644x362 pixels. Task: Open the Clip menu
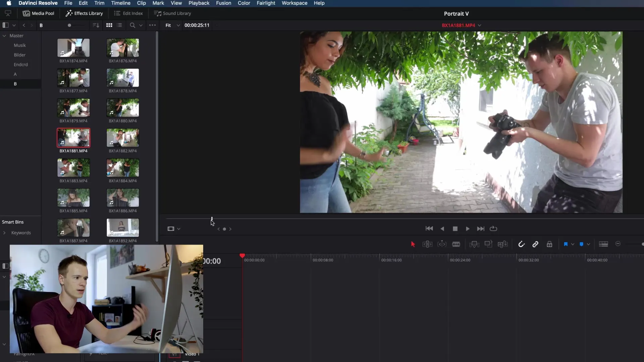tap(142, 3)
